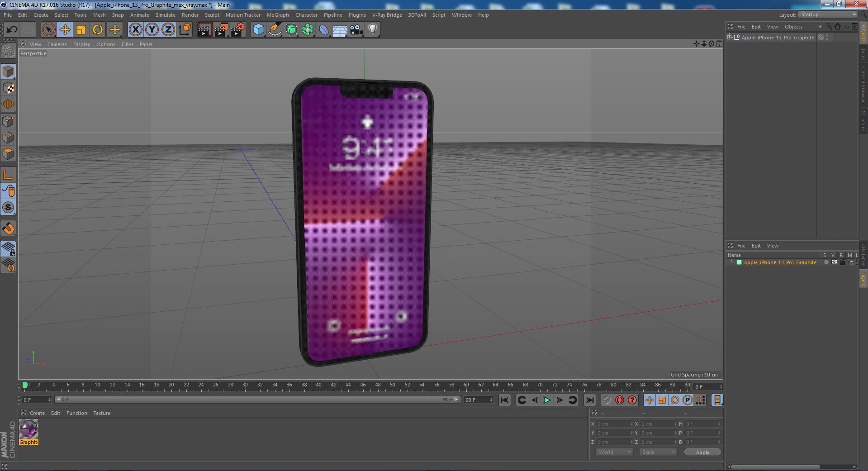Click layer color swatch for Apple_iPhone_13_Pro_Graphite

739,262
